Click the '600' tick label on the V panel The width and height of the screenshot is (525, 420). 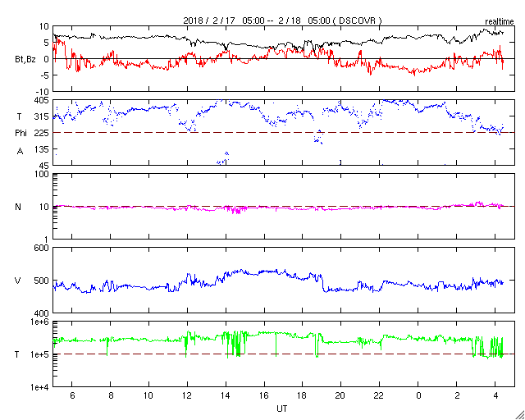(x=42, y=249)
